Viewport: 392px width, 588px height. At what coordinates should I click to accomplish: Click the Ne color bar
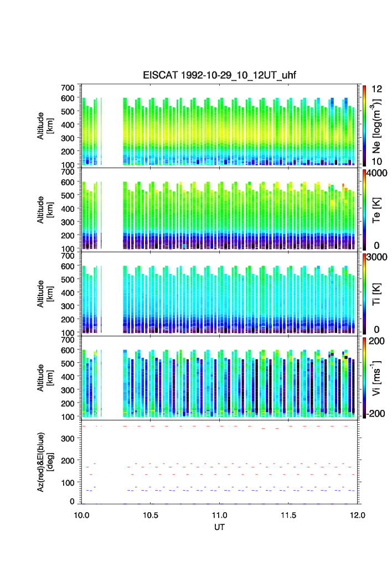[x=364, y=126]
